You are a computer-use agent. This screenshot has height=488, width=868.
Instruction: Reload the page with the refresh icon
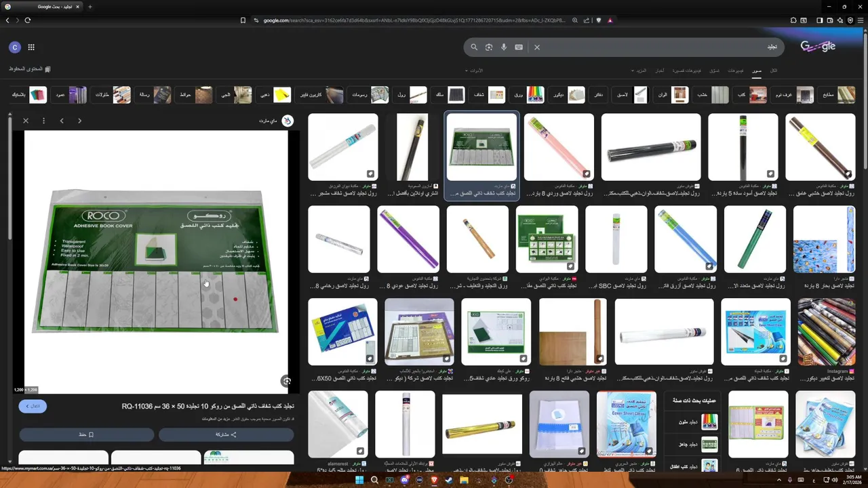tap(27, 20)
